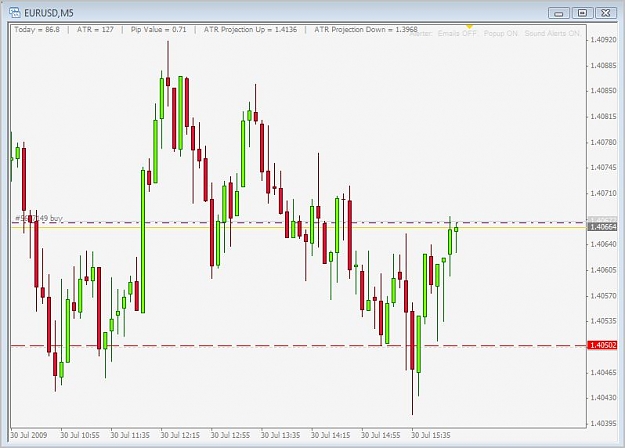Click the red dashed stop-loss line

[298, 346]
